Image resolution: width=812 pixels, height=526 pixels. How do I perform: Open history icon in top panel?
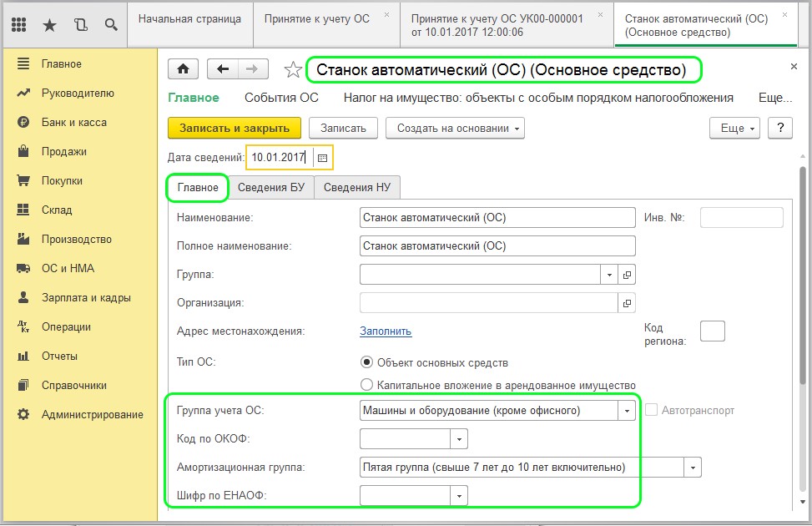(x=81, y=24)
